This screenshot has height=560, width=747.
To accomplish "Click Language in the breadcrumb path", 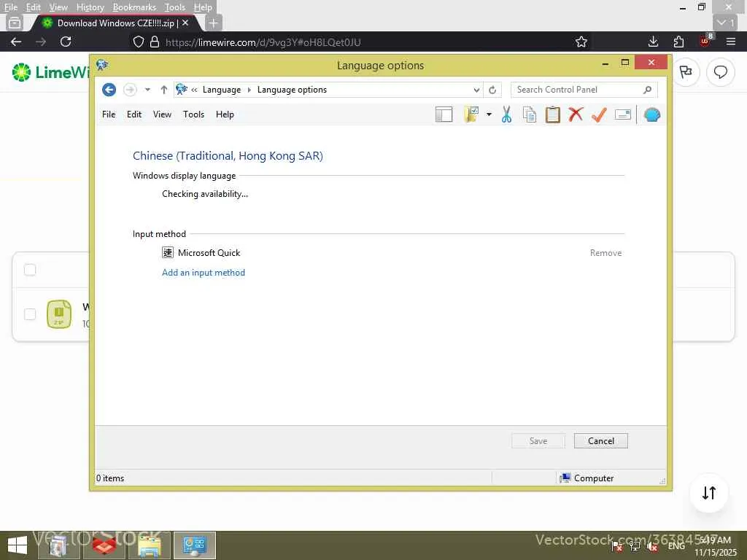I will tap(222, 90).
